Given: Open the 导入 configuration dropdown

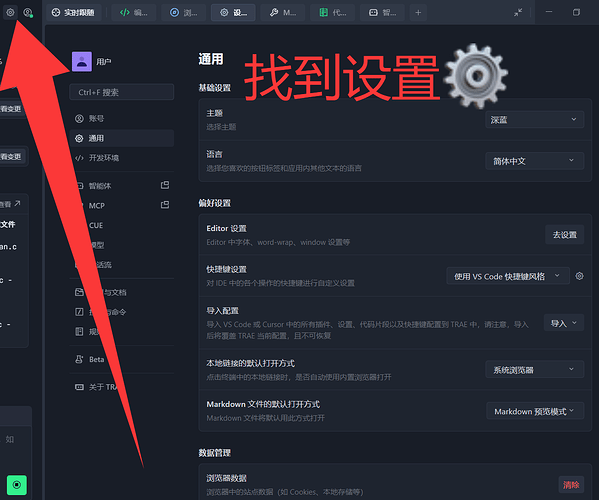Looking at the screenshot, I should (x=563, y=323).
